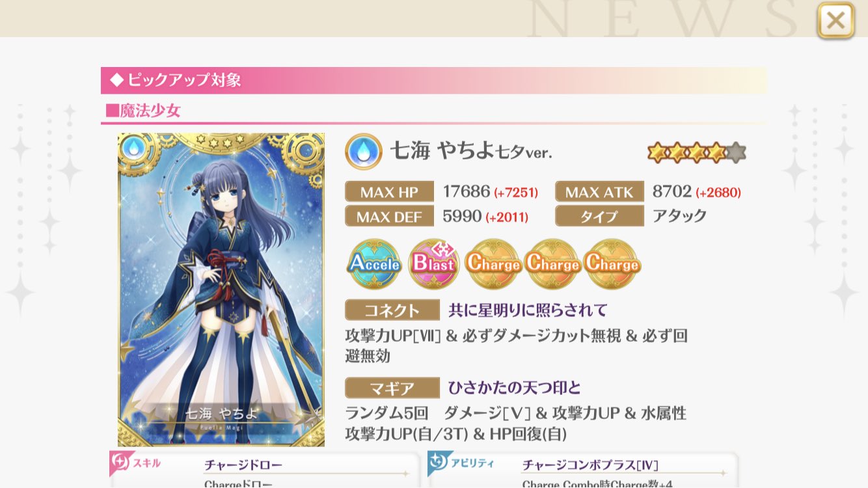This screenshot has height=488, width=868.
Task: Select the first Charge disc icon
Action: tap(493, 264)
